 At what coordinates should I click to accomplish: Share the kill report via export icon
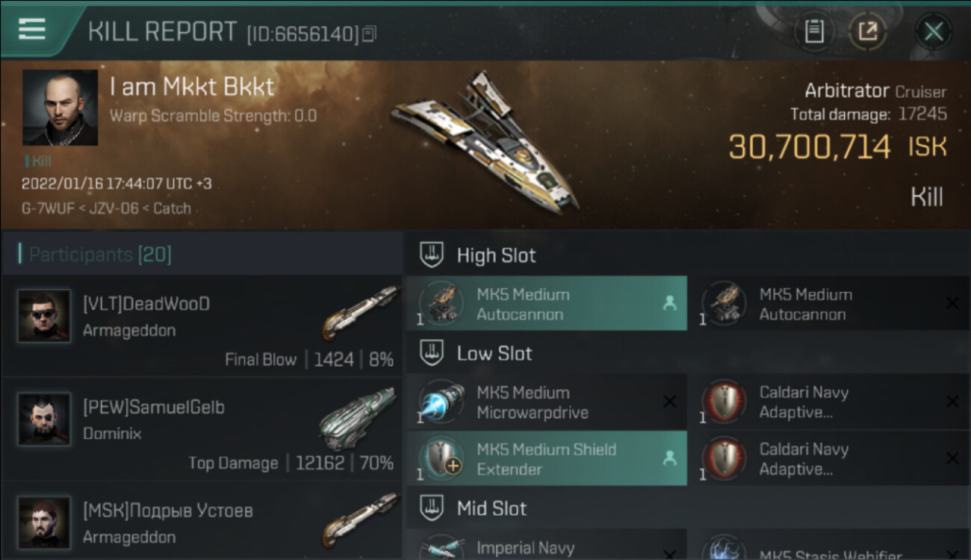(867, 31)
